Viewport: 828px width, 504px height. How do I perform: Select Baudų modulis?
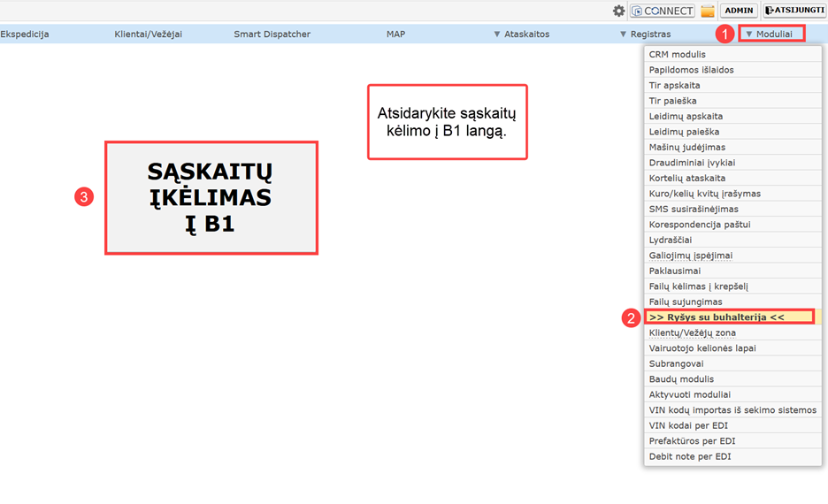pyautogui.click(x=733, y=379)
